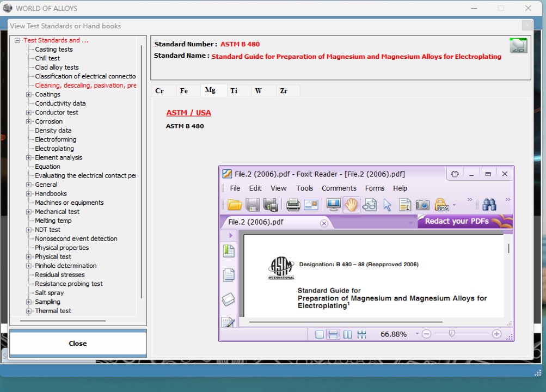The height and width of the screenshot is (392, 546).
Task: Select continuous page view icon
Action: [333, 334]
